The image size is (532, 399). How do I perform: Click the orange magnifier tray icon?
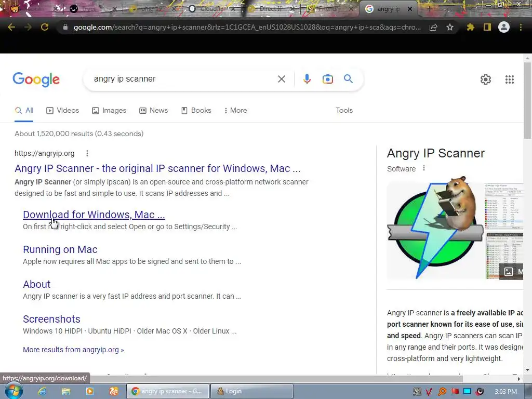coord(442,392)
